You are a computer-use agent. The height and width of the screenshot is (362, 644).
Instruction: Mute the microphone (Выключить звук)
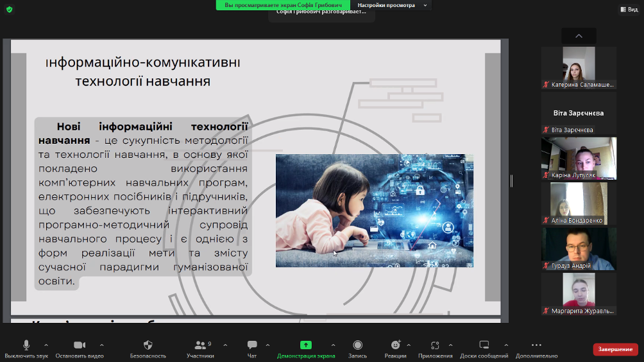pyautogui.click(x=26, y=345)
